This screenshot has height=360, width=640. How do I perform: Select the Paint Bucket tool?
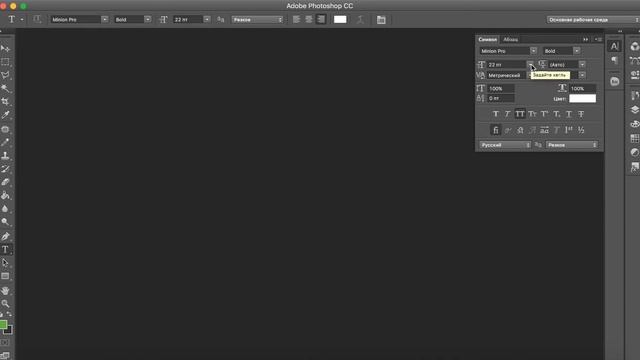pyautogui.click(x=5, y=196)
